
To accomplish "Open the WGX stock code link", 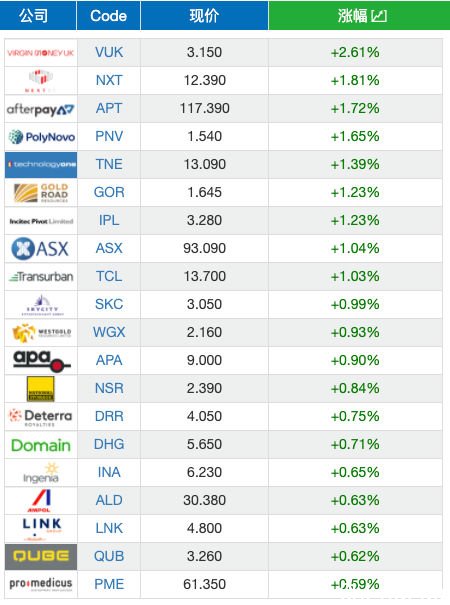I will 109,332.
